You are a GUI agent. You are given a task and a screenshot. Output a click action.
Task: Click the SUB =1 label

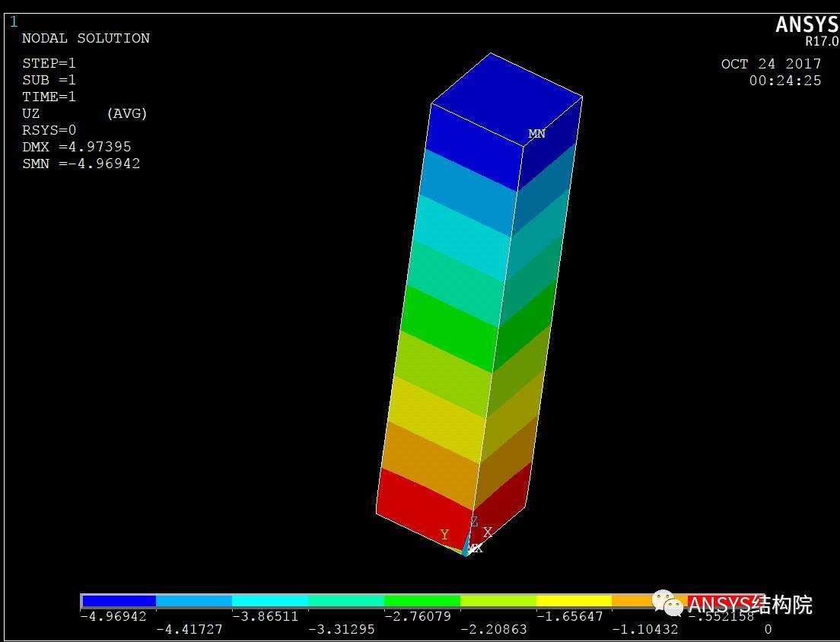point(49,81)
